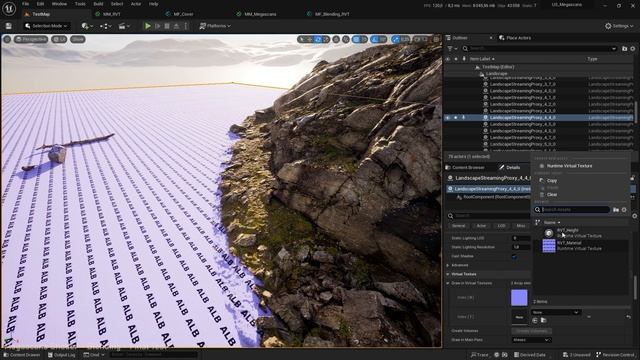Open the Build menu
640x360 pixels.
(98, 4)
